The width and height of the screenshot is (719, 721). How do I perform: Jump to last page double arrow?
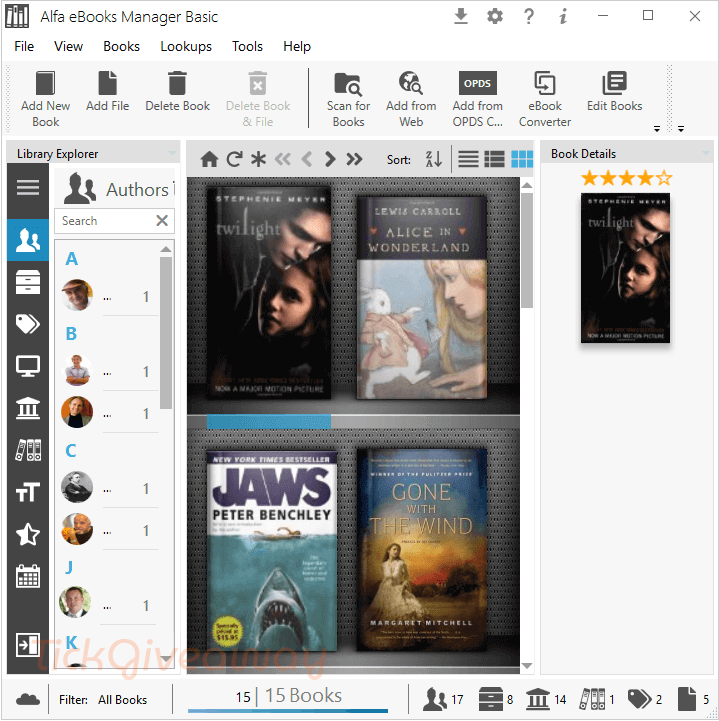coord(354,160)
